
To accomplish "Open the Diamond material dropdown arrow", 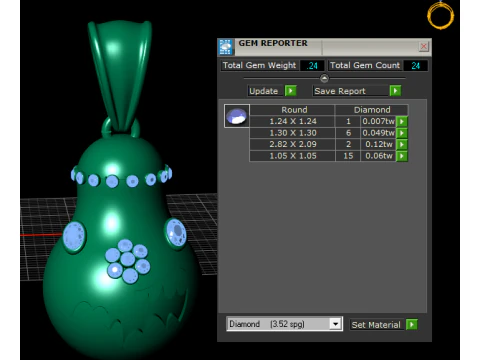I will pyautogui.click(x=335, y=324).
